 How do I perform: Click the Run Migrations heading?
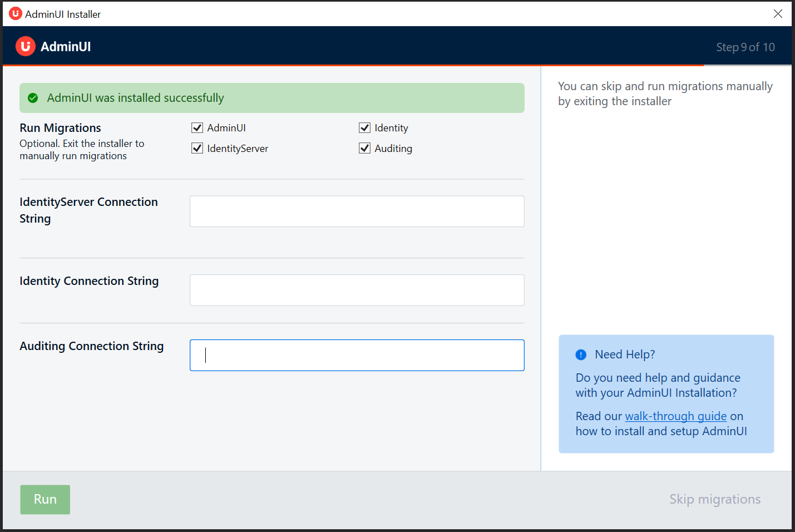60,128
